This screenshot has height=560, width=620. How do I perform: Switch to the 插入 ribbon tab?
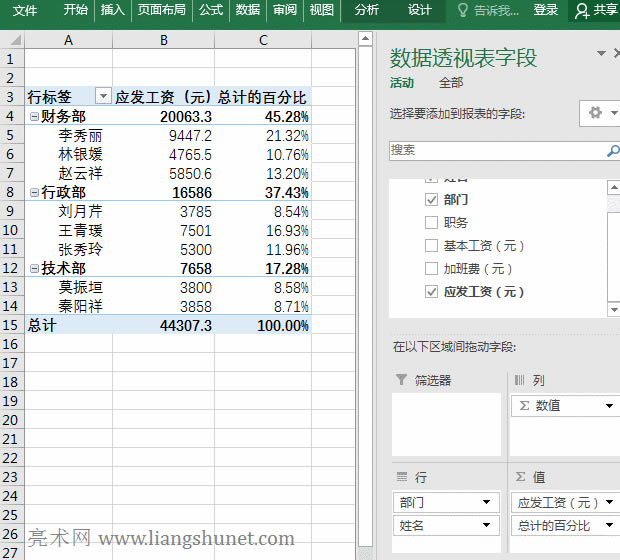point(113,10)
